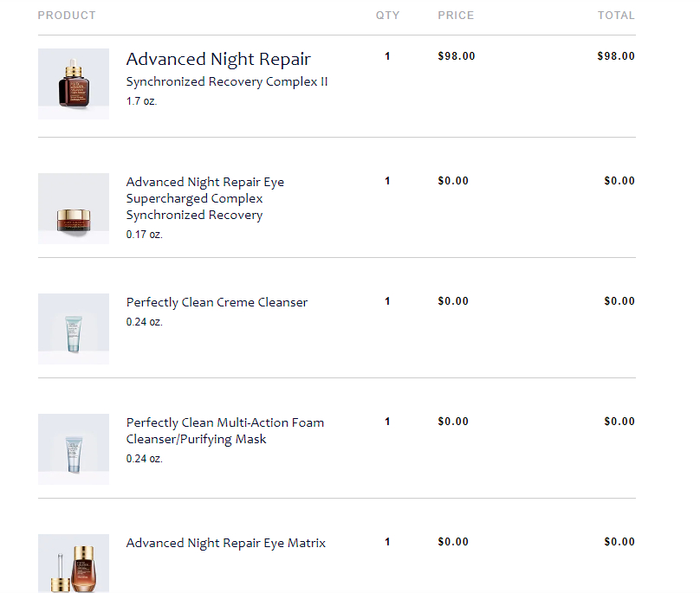Click the $0.00 total for Creme Cleanser
The image size is (700, 593).
coord(619,301)
